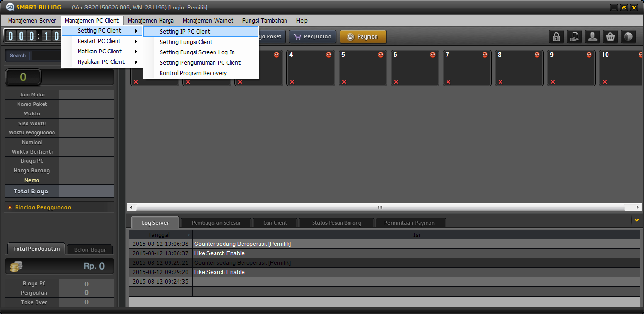
Task: Click the red X on PC 5 tile
Action: 344,82
